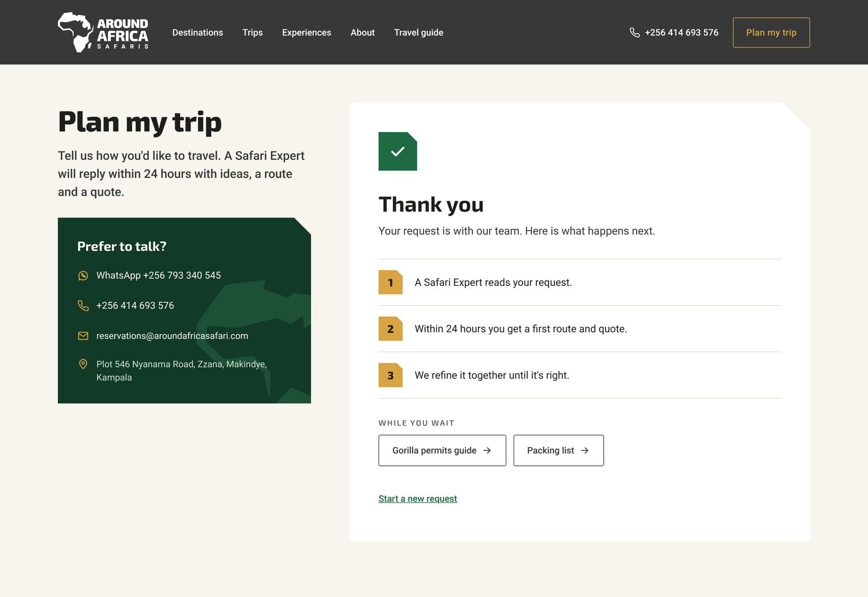Click the WhatsApp +256 793 340 545 number

click(x=159, y=275)
